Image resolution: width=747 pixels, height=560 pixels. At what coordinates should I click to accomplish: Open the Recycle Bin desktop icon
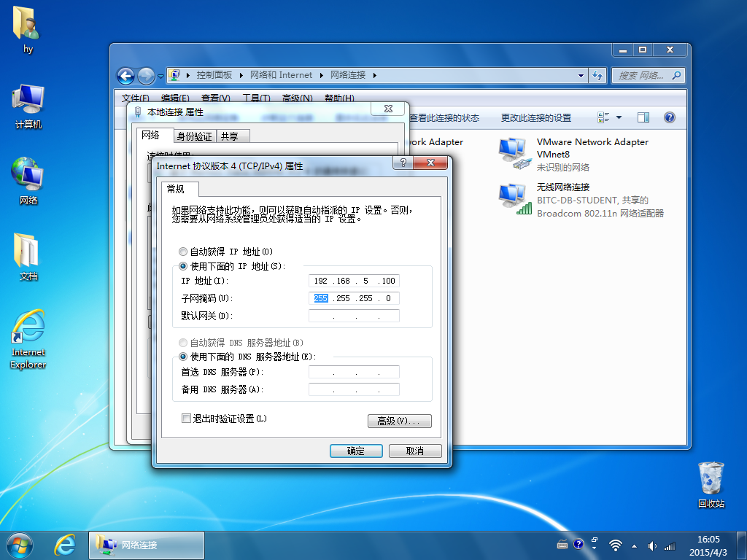pos(711,485)
